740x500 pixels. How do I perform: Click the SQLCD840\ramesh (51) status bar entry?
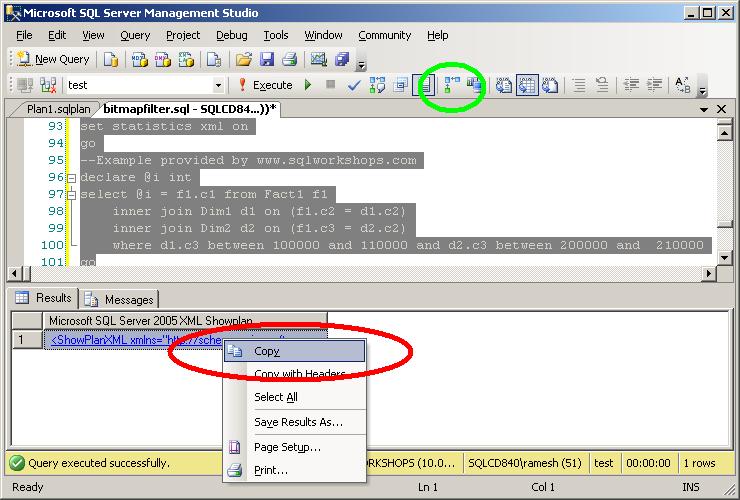pyautogui.click(x=525, y=463)
